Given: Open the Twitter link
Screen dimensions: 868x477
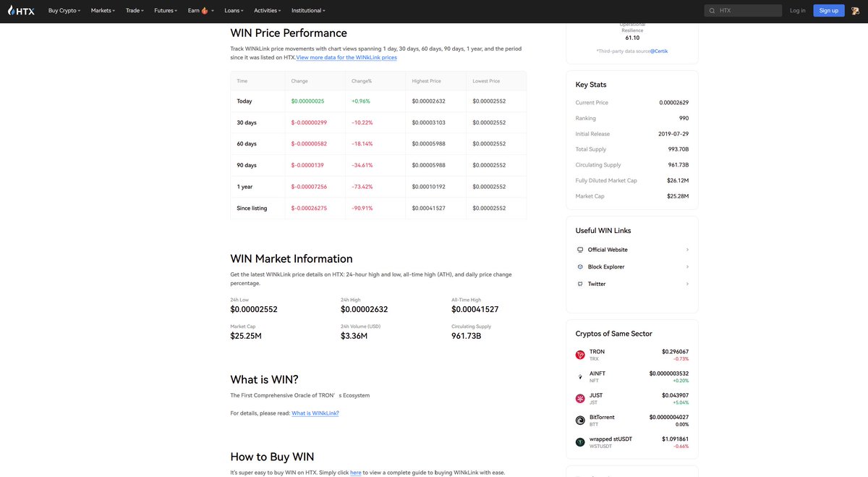Looking at the screenshot, I should coord(597,284).
